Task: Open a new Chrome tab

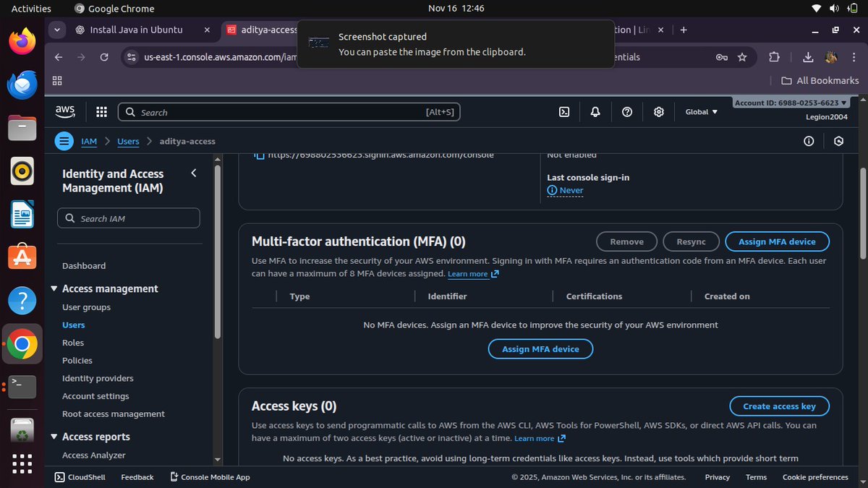Action: click(x=684, y=30)
